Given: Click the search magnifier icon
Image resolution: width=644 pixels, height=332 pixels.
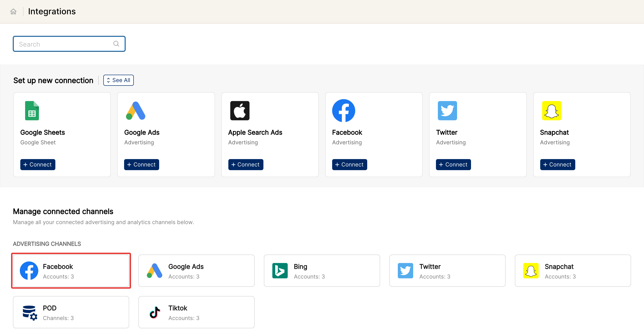Looking at the screenshot, I should click(116, 44).
